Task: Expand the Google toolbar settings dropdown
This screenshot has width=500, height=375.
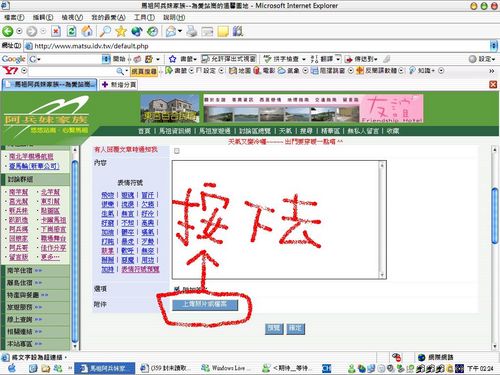Action: [x=482, y=59]
